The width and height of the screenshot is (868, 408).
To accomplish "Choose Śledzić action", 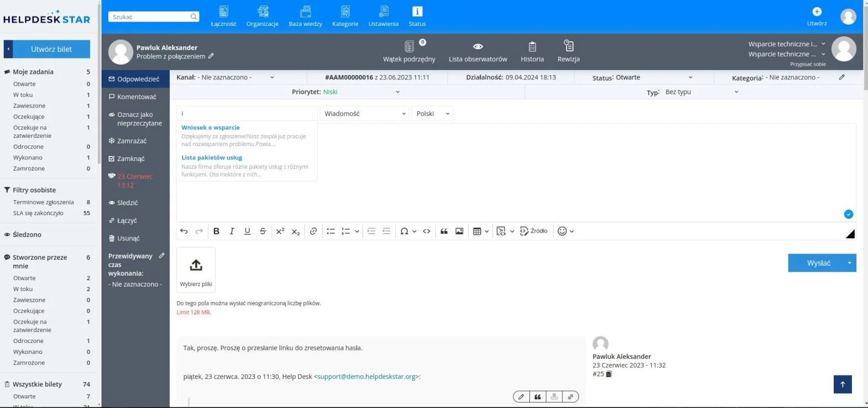I will click(x=136, y=202).
